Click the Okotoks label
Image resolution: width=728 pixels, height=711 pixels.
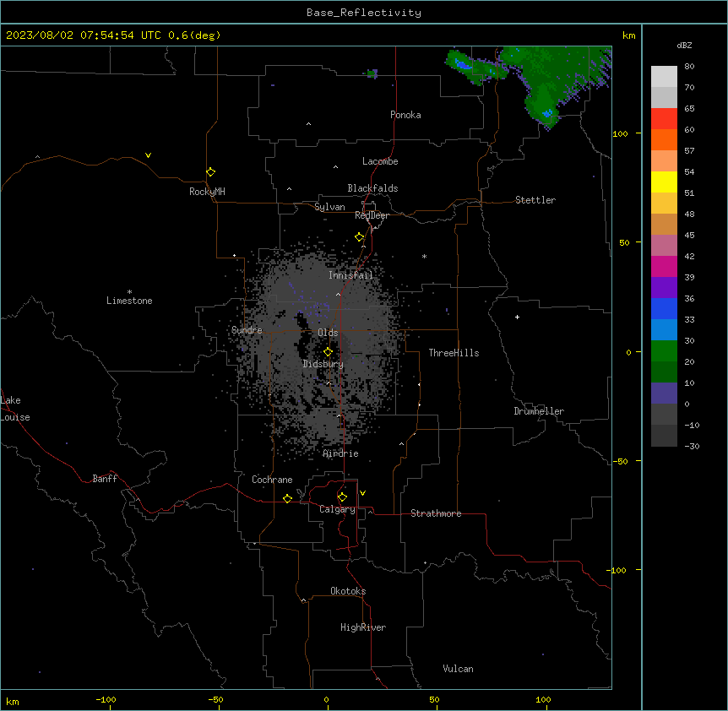point(348,591)
